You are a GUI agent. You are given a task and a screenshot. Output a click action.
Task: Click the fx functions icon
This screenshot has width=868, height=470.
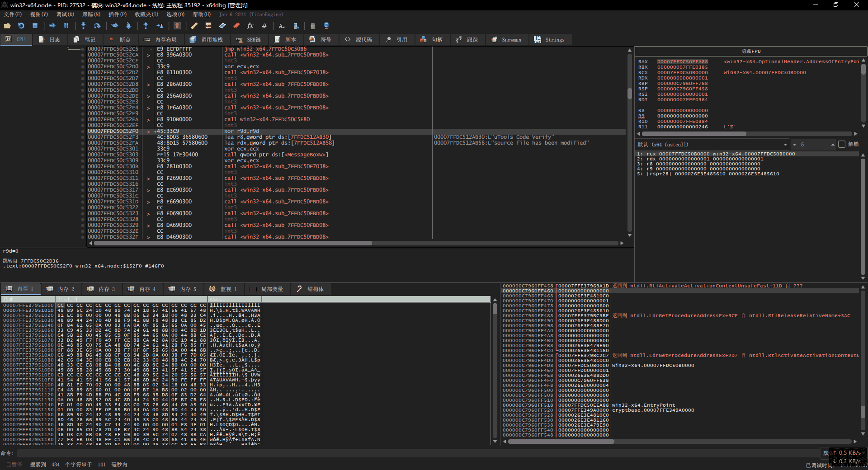(250, 26)
